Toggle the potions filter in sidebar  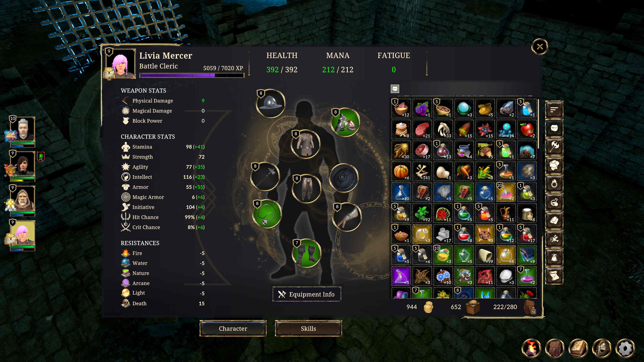click(554, 202)
